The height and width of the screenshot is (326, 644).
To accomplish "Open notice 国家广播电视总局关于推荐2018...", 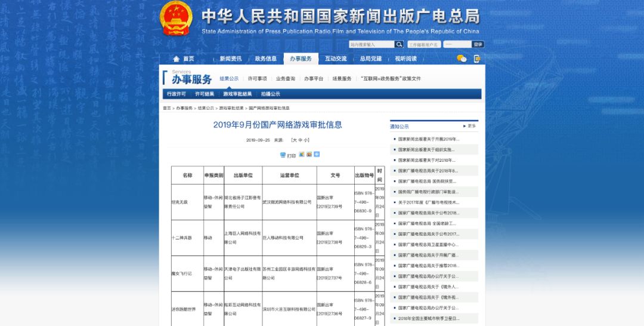I will (428, 266).
